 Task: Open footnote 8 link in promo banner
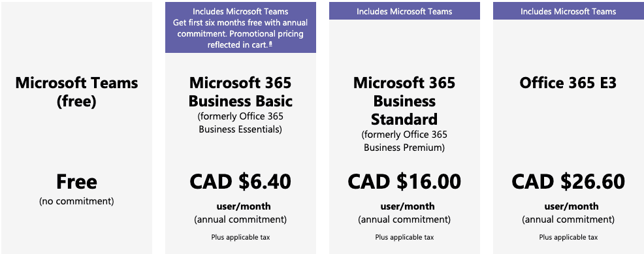270,44
